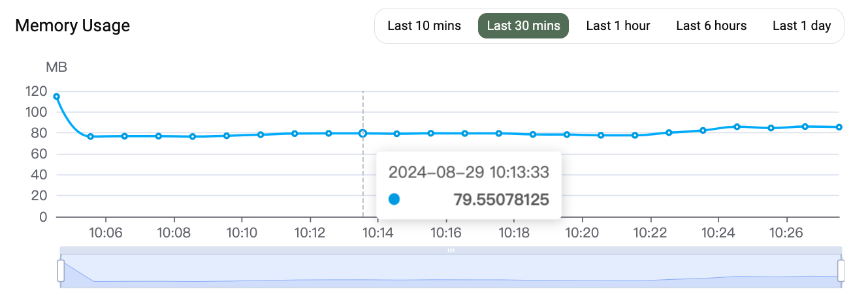Screen dimensions: 868x302
Task: Click the right handle of the zoom slider
Action: 841,270
